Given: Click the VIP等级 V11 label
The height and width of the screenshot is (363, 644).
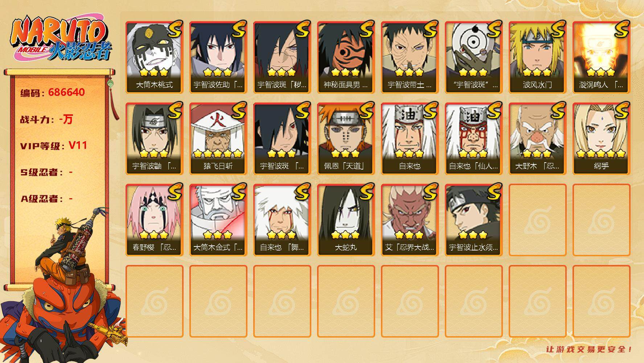Looking at the screenshot, I should click(x=54, y=146).
